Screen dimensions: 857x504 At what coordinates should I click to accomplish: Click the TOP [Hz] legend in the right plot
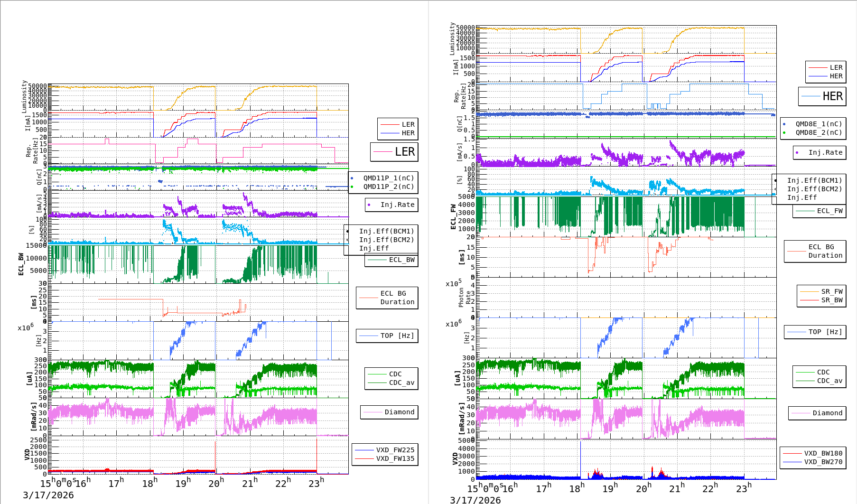[x=815, y=332]
